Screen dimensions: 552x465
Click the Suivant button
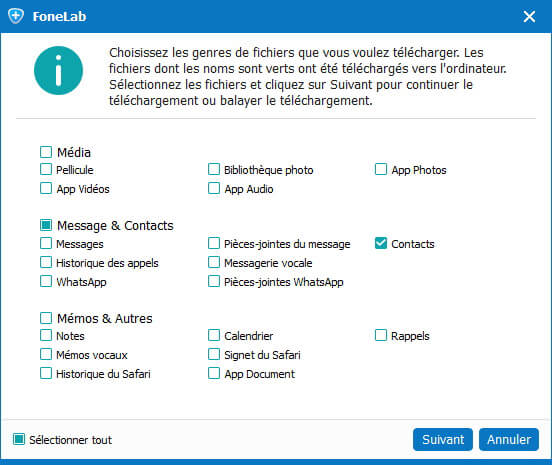click(x=443, y=439)
